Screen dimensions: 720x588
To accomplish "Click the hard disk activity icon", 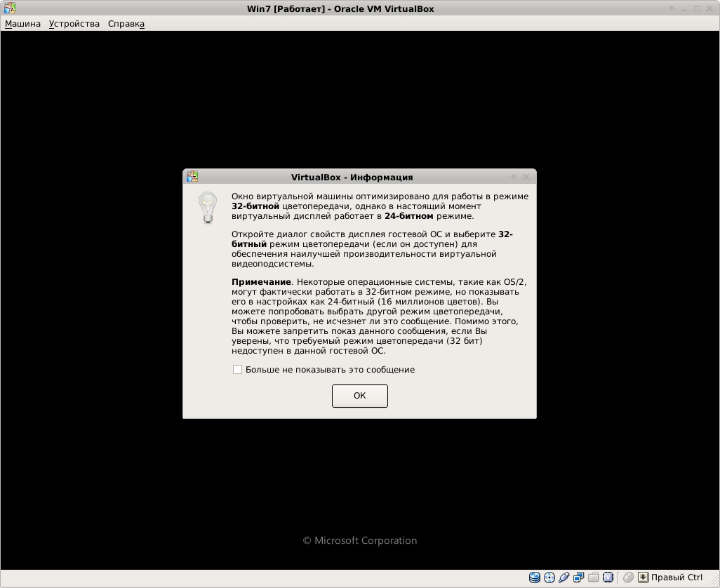I will pos(535,577).
